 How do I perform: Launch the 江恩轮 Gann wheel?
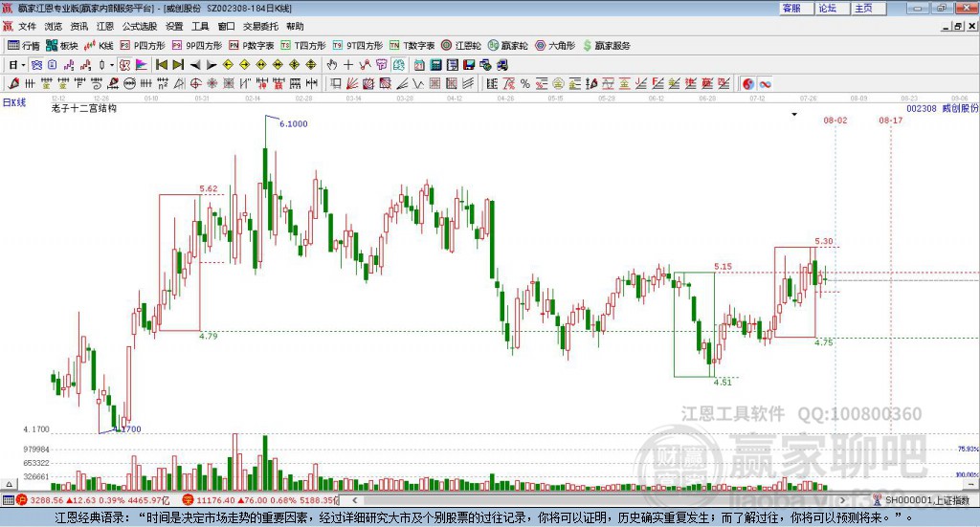click(x=461, y=46)
